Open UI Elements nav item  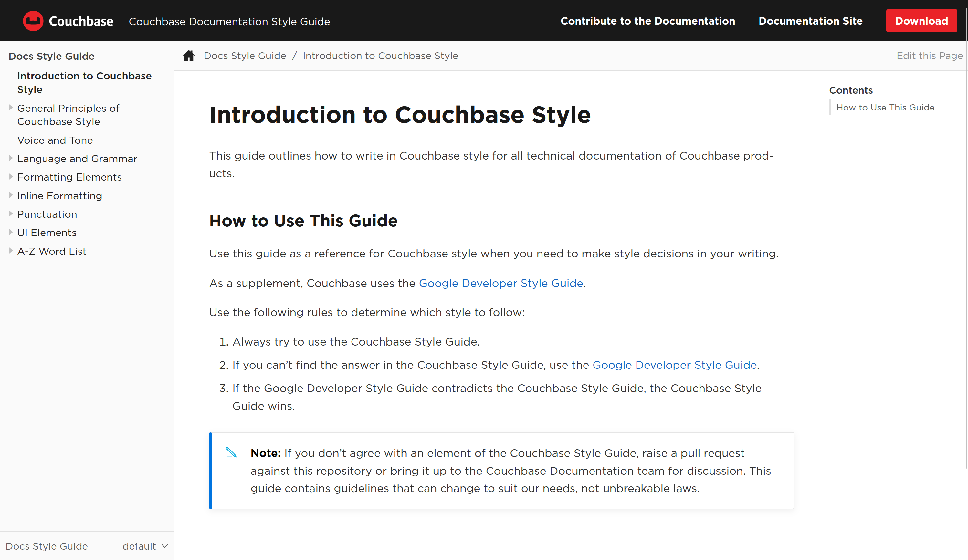point(47,233)
